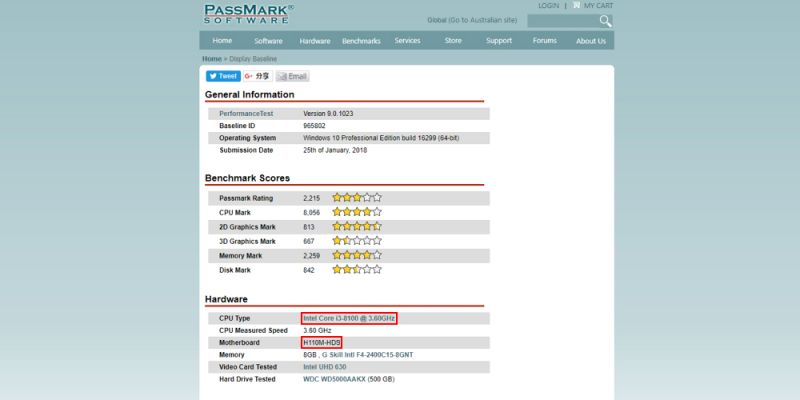
Task: Click the search magnifier icon
Action: 605,21
